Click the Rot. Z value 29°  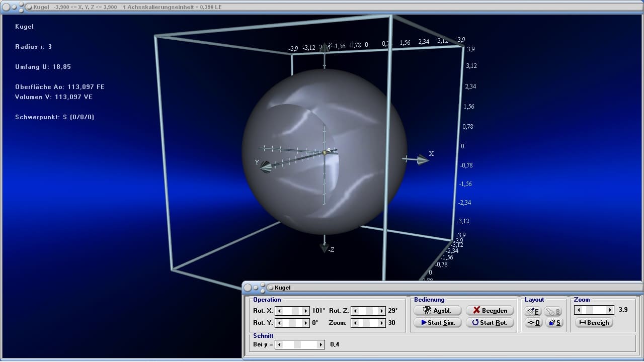coord(392,311)
